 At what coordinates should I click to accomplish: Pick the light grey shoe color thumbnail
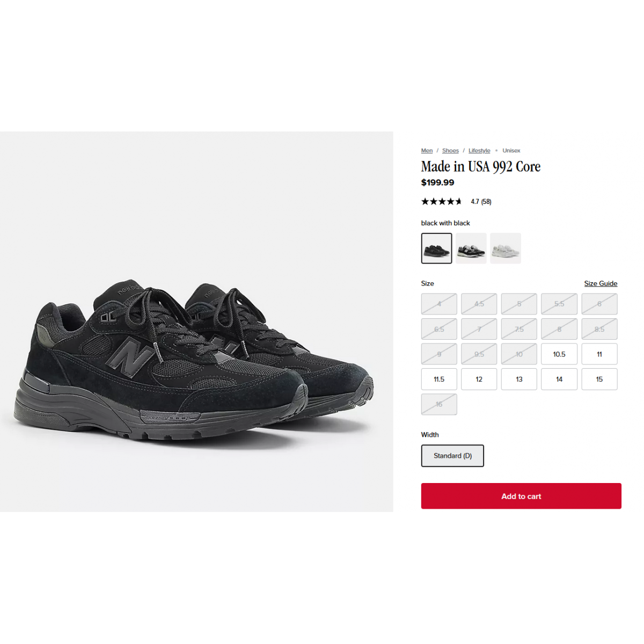[506, 248]
